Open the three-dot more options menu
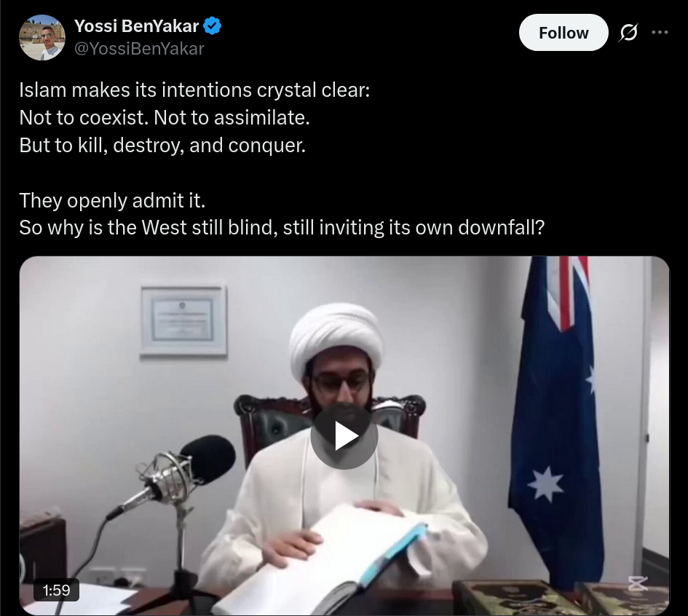Screen dimensions: 688x616 [660, 32]
